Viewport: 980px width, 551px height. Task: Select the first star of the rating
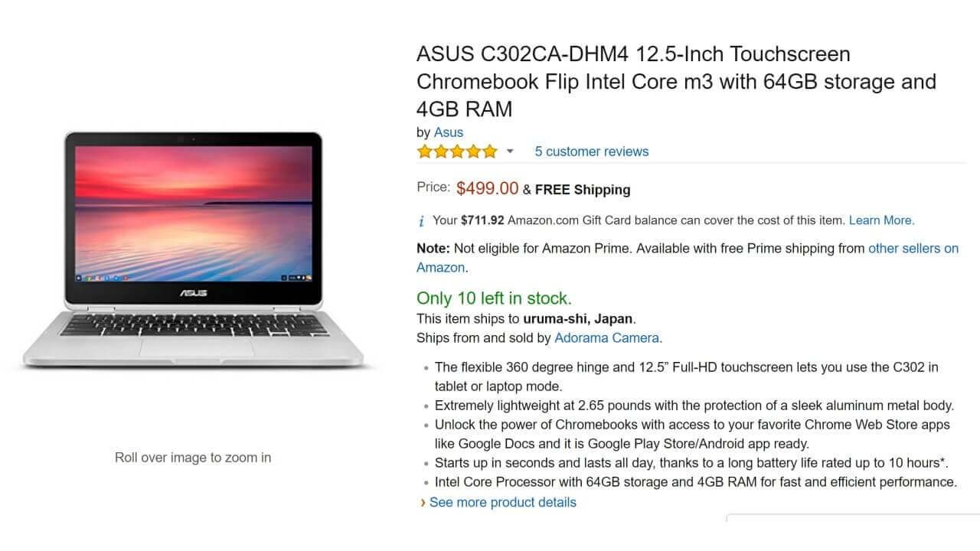(x=423, y=152)
